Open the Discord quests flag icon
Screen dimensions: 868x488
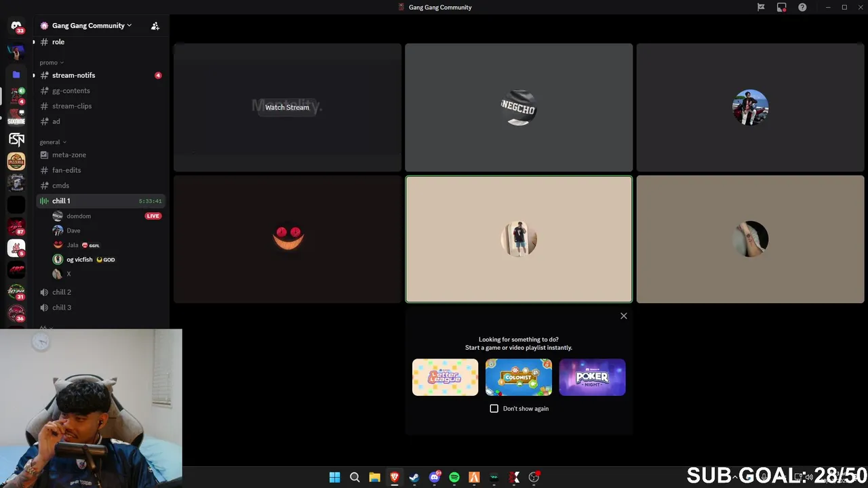(761, 7)
